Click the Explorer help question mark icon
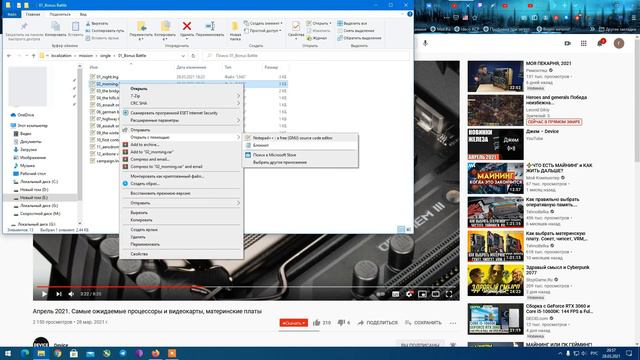The image size is (640, 360). (x=409, y=14)
